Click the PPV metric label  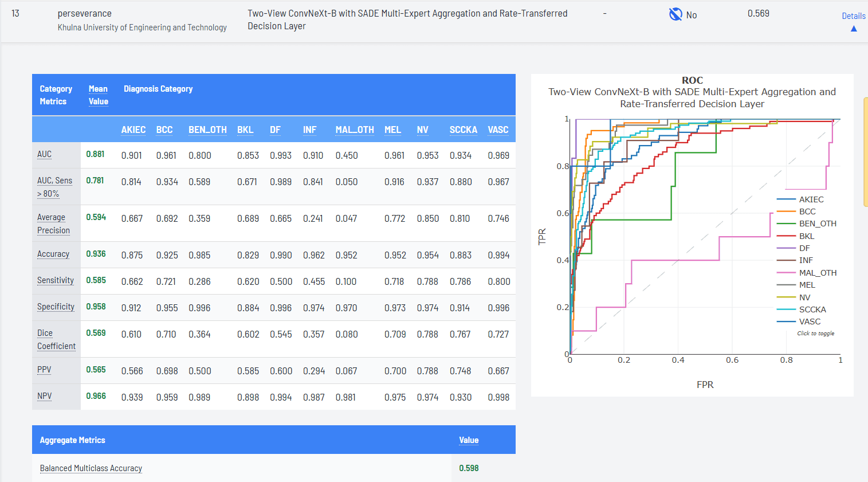point(44,370)
